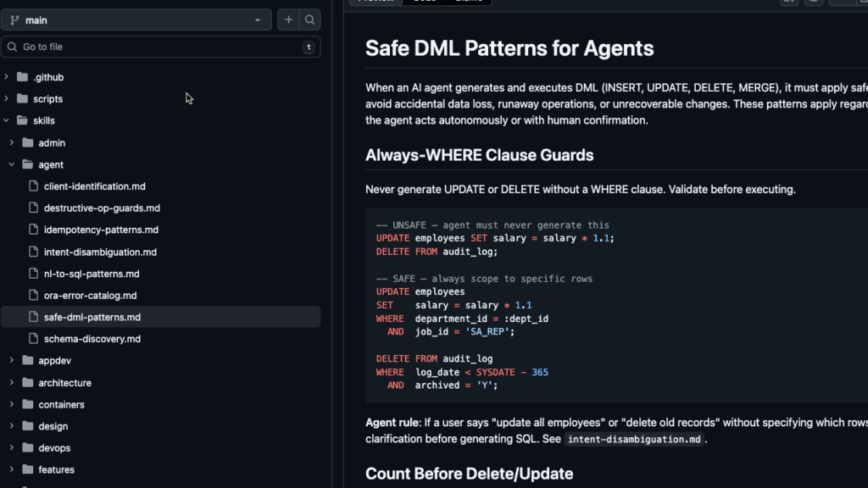868x488 pixels.
Task: Collapse the skills folder chevron
Action: pyautogui.click(x=7, y=121)
